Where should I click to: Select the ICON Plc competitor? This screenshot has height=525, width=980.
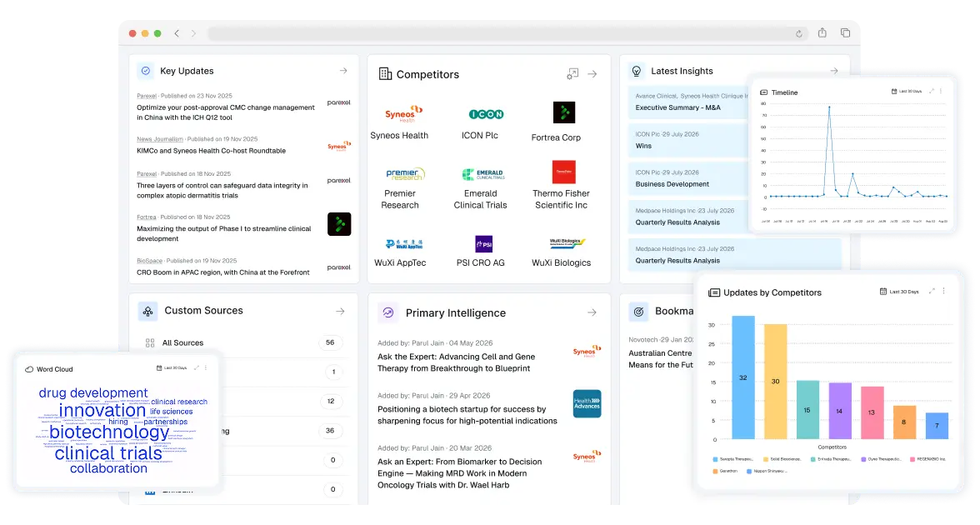[480, 122]
